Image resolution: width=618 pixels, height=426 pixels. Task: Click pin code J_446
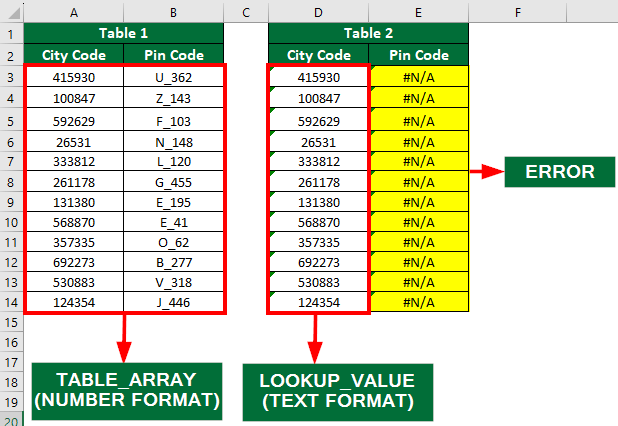coord(174,302)
